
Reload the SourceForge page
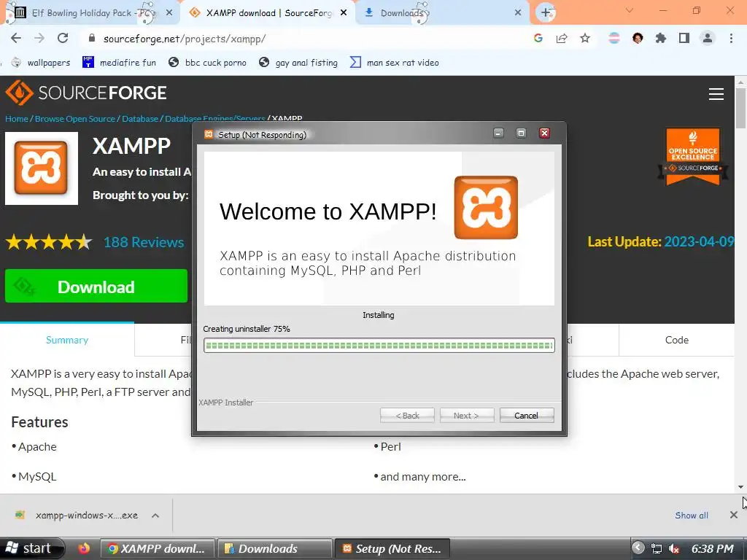click(63, 38)
